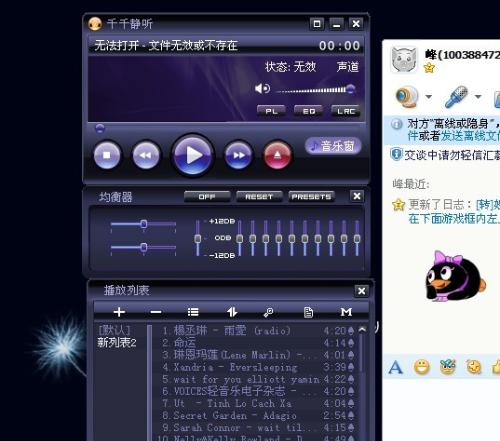Select the 新列表2 playlist
Screen dimensions: 500x441
(117, 342)
